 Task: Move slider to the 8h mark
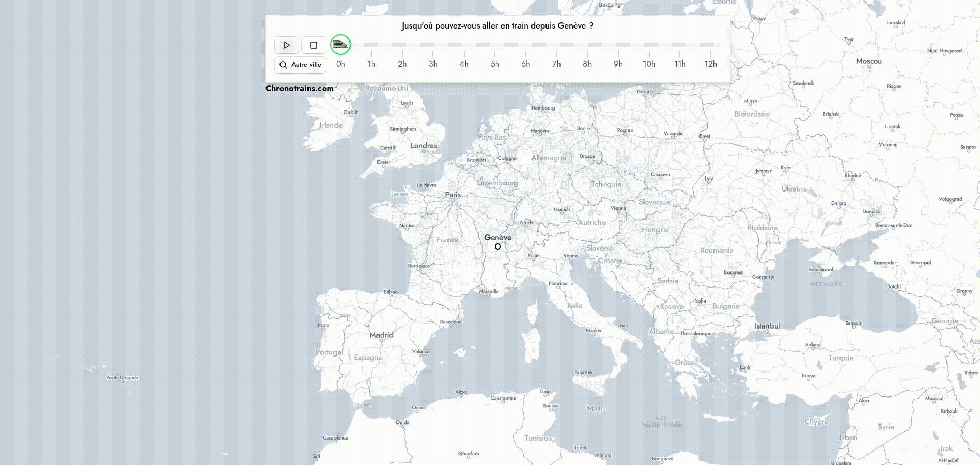coord(587,64)
